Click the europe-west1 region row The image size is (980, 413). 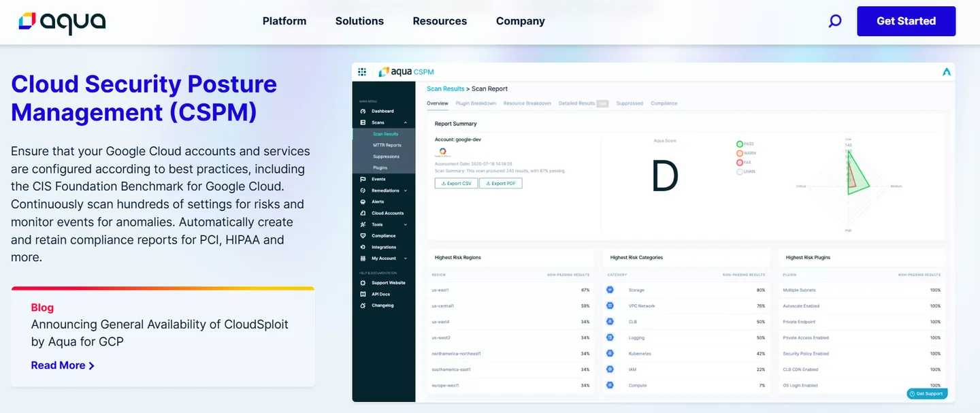(510, 385)
